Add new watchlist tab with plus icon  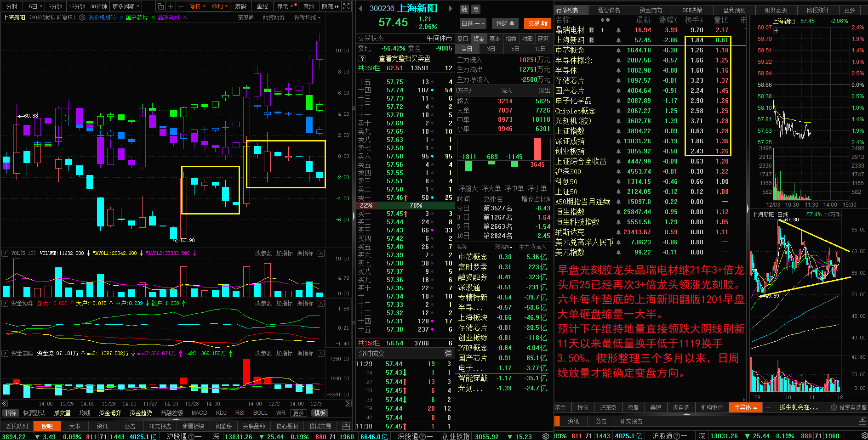click(x=768, y=407)
